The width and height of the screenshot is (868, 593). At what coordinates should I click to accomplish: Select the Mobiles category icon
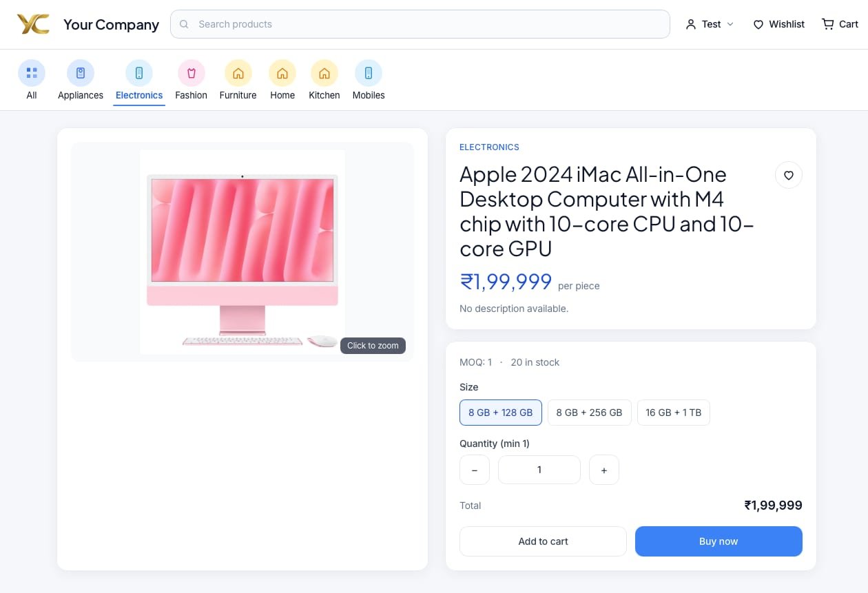(369, 73)
